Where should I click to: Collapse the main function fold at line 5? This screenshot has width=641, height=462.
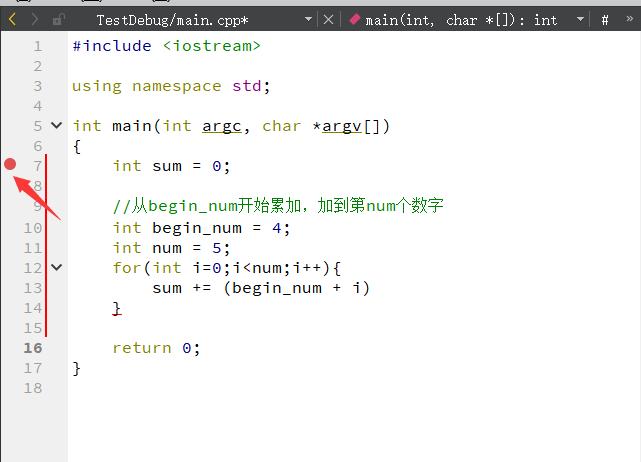click(x=57, y=125)
